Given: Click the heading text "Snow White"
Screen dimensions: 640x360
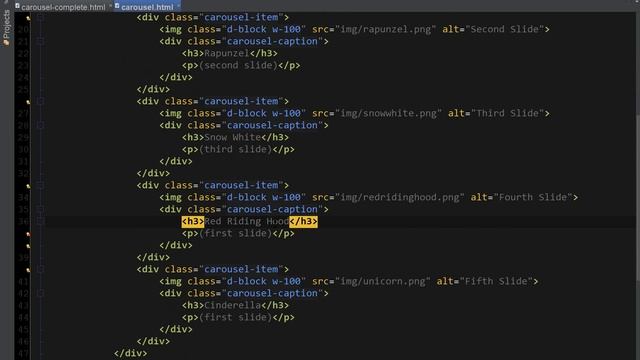Looking at the screenshot, I should (232, 137).
